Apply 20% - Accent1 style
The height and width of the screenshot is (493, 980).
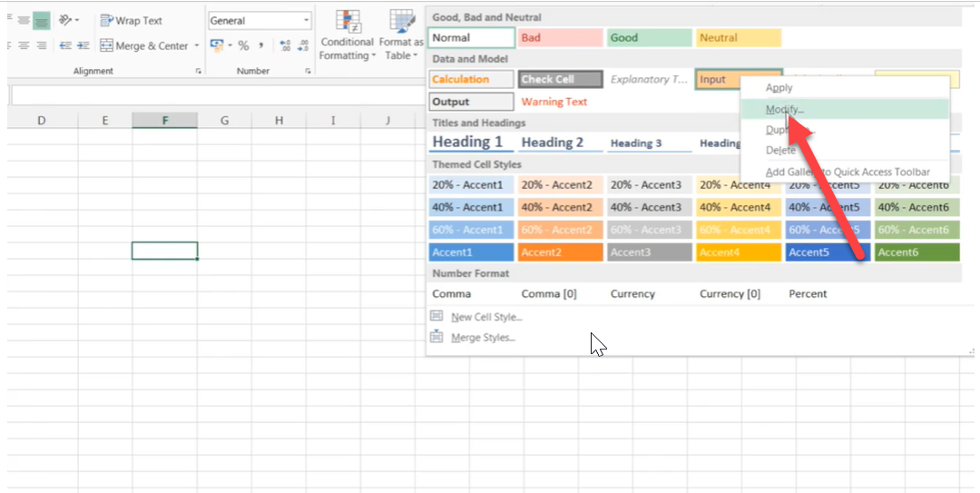[x=472, y=184]
